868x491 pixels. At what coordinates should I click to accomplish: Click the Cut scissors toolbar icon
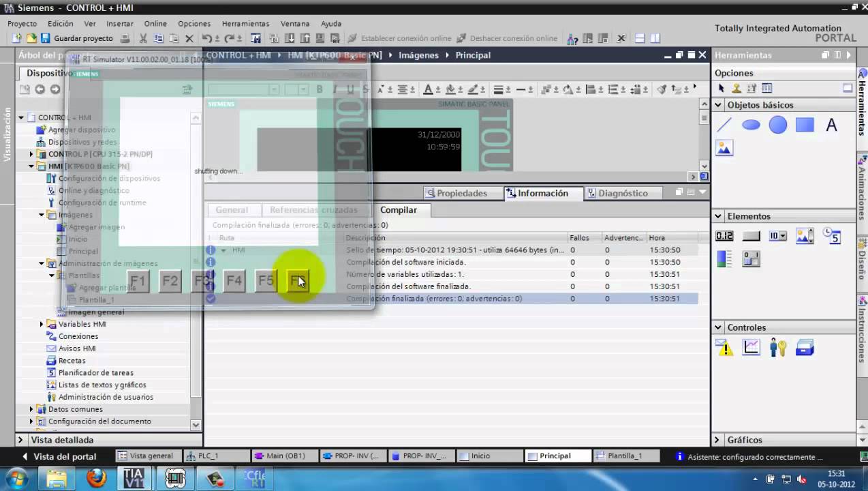143,38
